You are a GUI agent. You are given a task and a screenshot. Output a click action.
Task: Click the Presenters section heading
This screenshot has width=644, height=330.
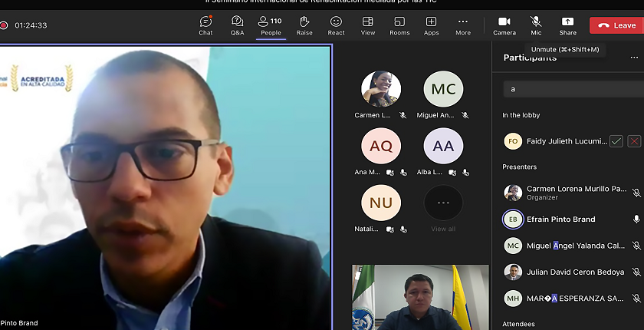coord(519,167)
